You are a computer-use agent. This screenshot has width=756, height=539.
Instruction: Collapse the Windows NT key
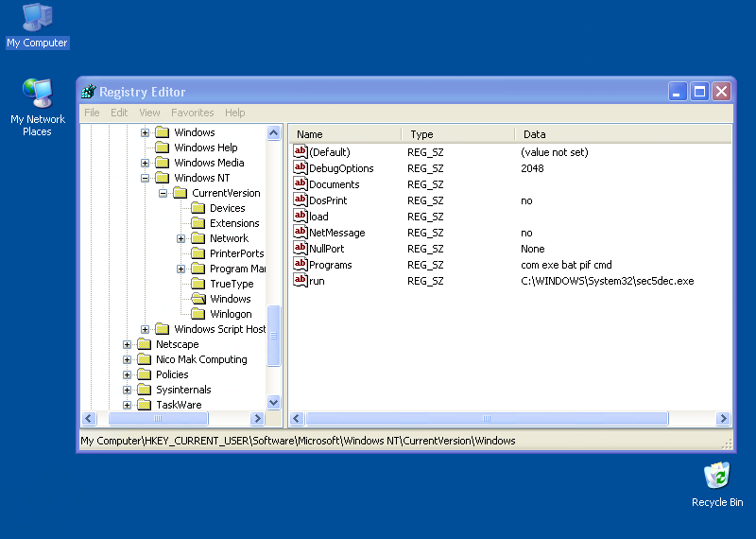[x=145, y=178]
